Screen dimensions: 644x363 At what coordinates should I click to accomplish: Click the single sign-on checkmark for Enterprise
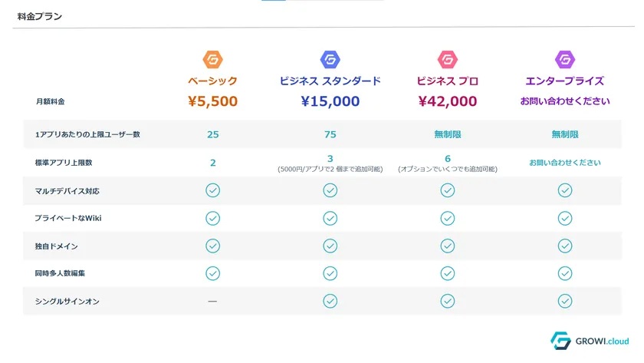[565, 301]
